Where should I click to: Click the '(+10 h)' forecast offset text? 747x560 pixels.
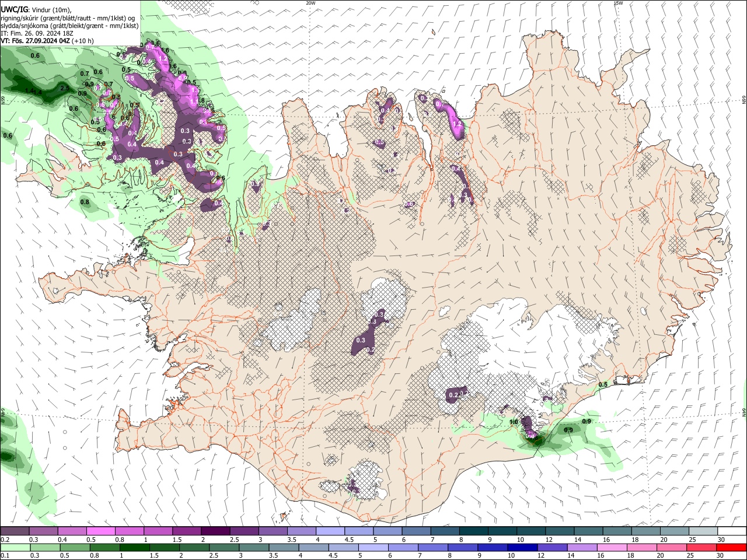(x=83, y=41)
